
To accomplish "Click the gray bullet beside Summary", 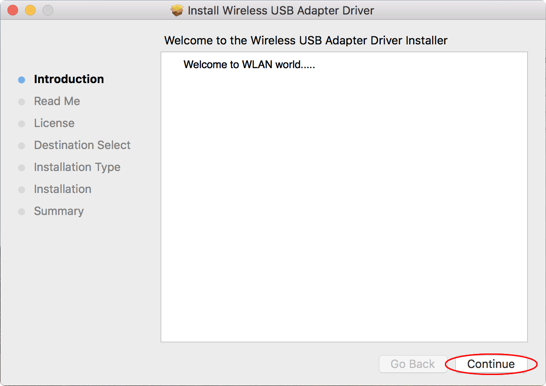I will [x=22, y=212].
